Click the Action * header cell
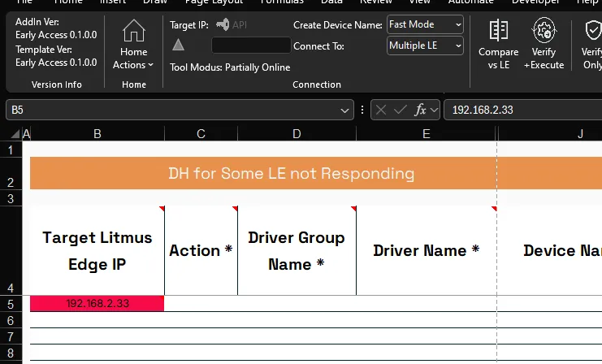Image resolution: width=602 pixels, height=364 pixels. (x=201, y=251)
